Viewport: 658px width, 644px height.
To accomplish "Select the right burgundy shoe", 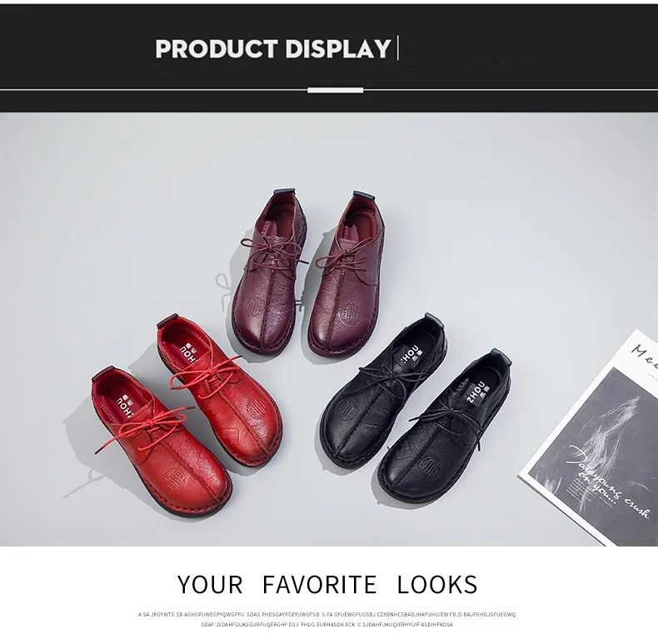I will click(x=347, y=274).
